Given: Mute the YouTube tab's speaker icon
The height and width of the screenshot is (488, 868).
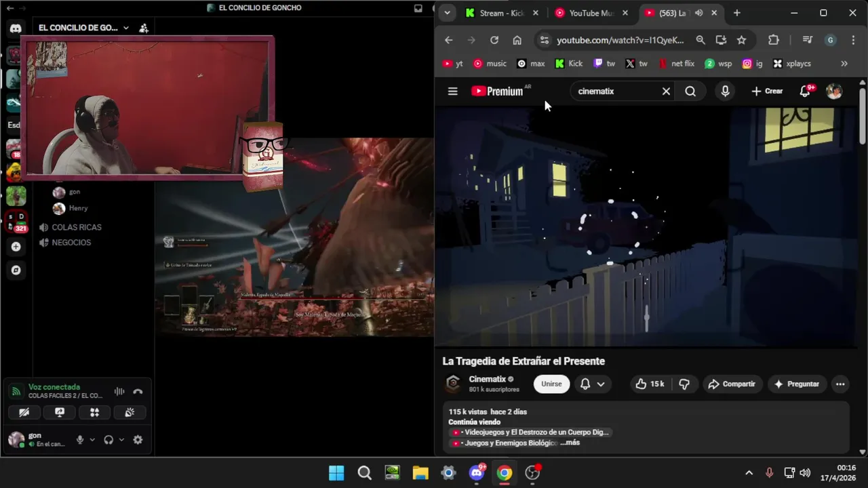Looking at the screenshot, I should click(698, 13).
